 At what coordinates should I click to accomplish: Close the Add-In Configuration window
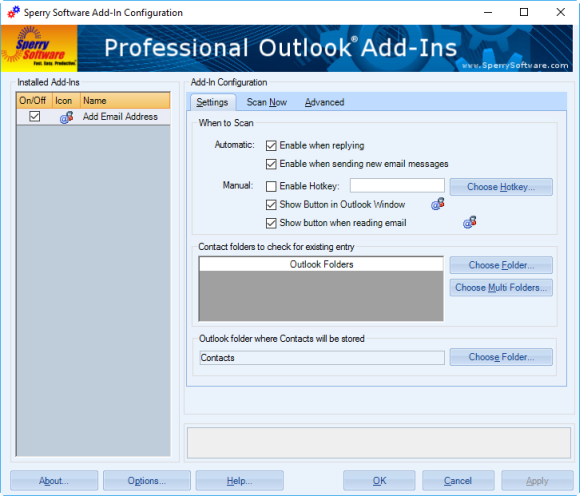560,12
